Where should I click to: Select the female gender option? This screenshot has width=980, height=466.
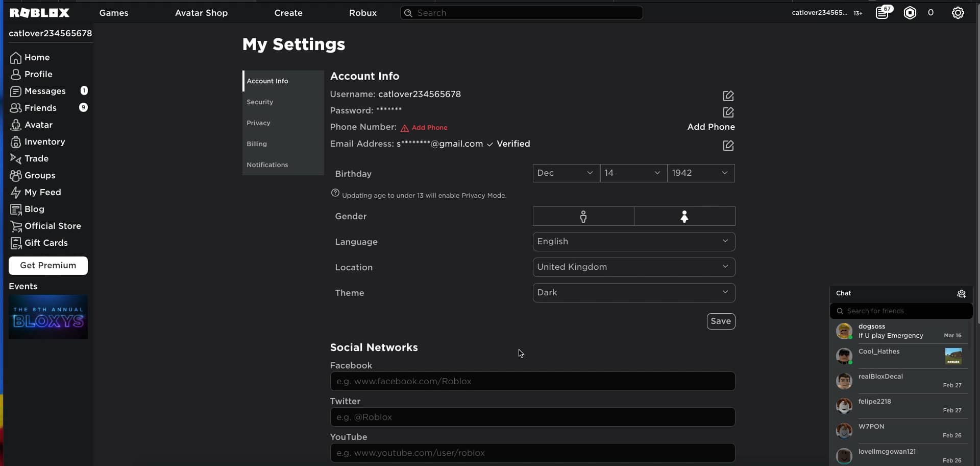pyautogui.click(x=684, y=216)
